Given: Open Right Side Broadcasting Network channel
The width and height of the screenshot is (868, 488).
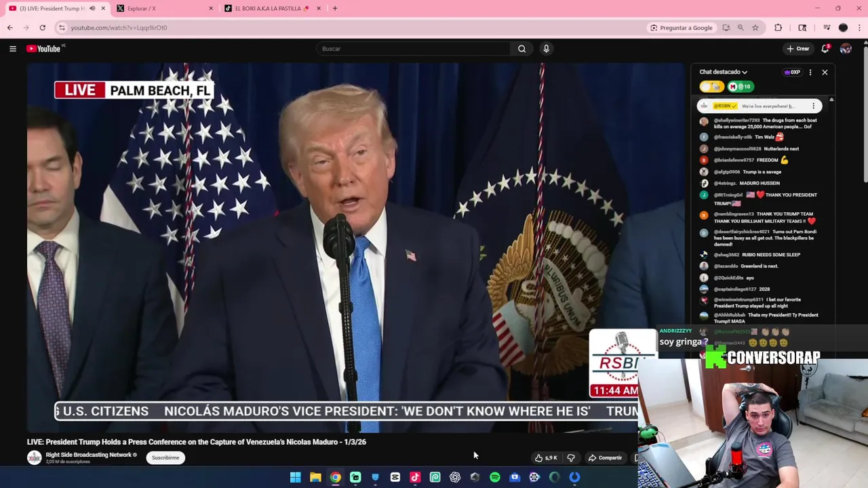Looking at the screenshot, I should (89, 455).
